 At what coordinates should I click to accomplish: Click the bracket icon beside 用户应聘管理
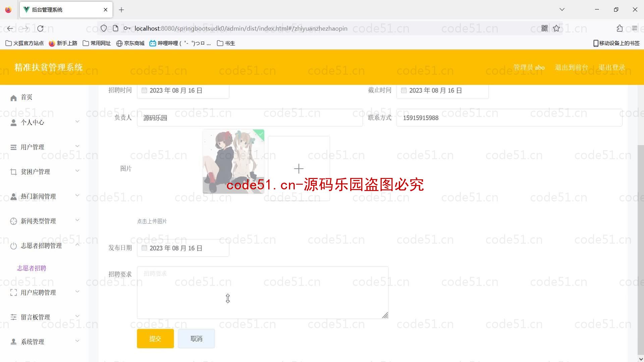point(13,293)
